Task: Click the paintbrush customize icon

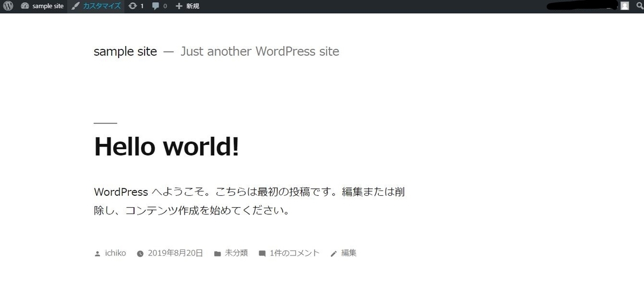Action: [76, 6]
